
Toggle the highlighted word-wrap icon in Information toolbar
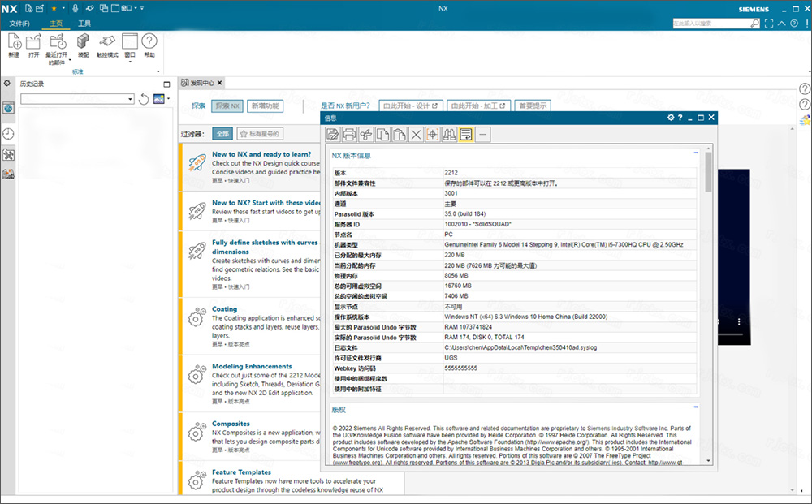coord(466,135)
